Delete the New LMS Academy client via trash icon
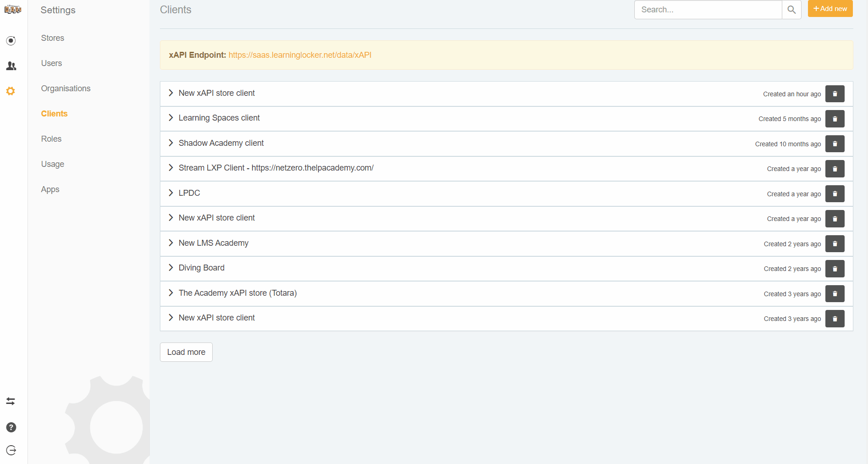This screenshot has height=464, width=868. (835, 243)
